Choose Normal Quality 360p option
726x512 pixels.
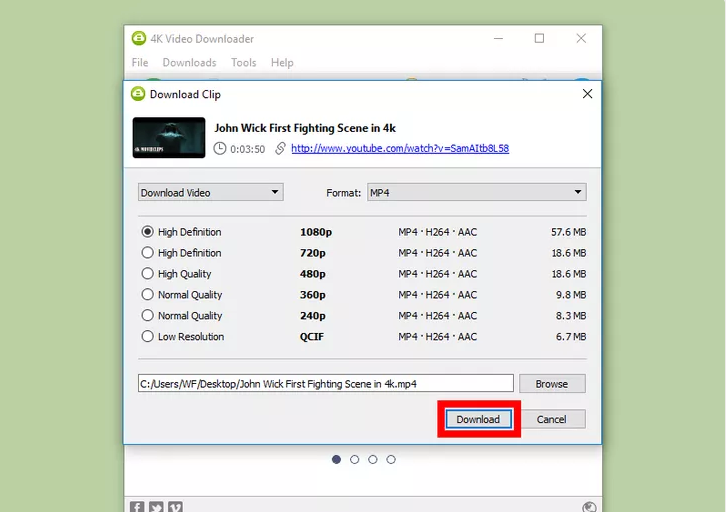pos(147,294)
